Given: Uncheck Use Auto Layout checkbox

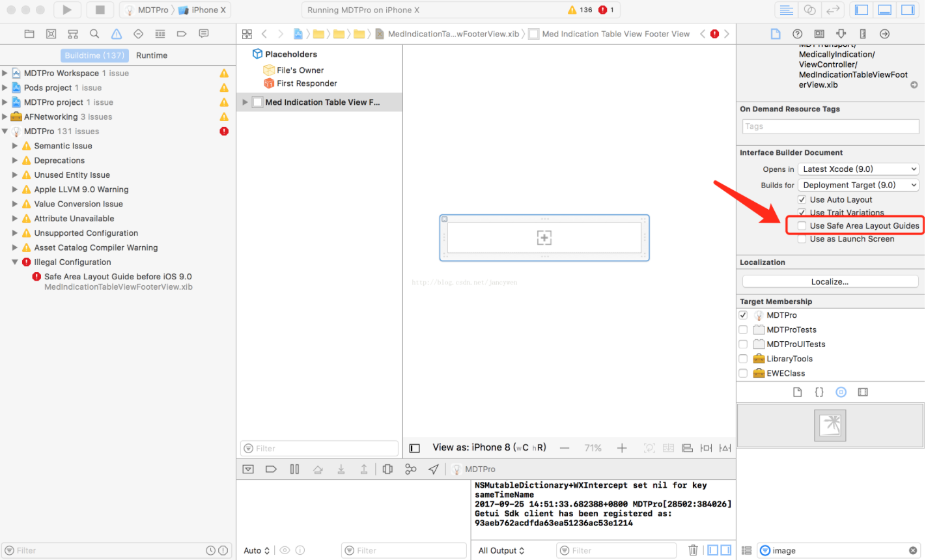Looking at the screenshot, I should pos(802,200).
